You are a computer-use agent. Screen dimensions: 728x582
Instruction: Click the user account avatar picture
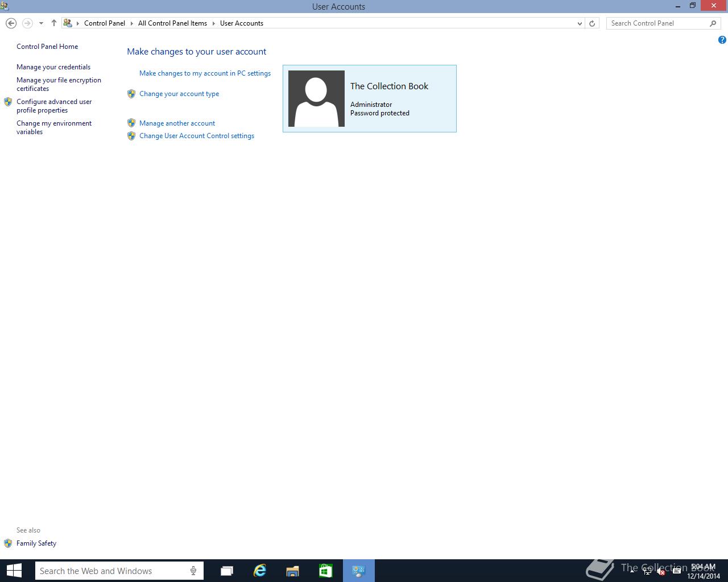tap(316, 98)
